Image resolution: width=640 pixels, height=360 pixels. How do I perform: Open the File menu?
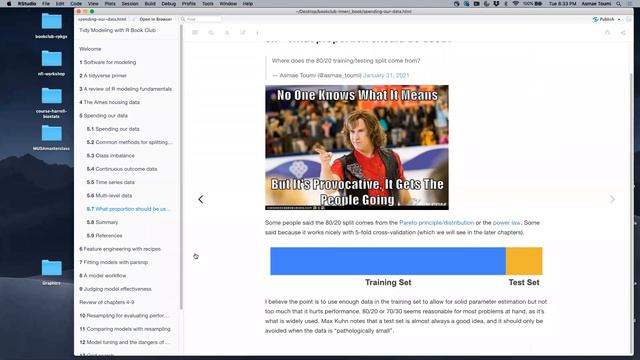pyautogui.click(x=46, y=4)
